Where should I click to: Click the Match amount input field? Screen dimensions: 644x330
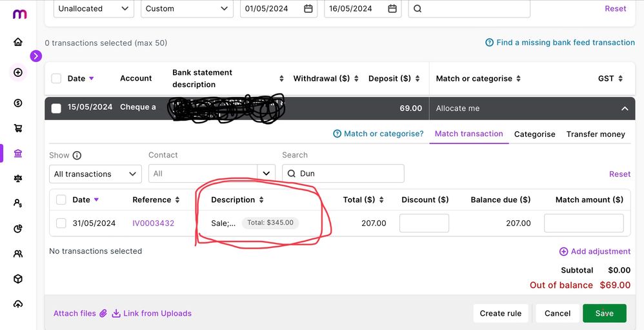[x=583, y=223]
